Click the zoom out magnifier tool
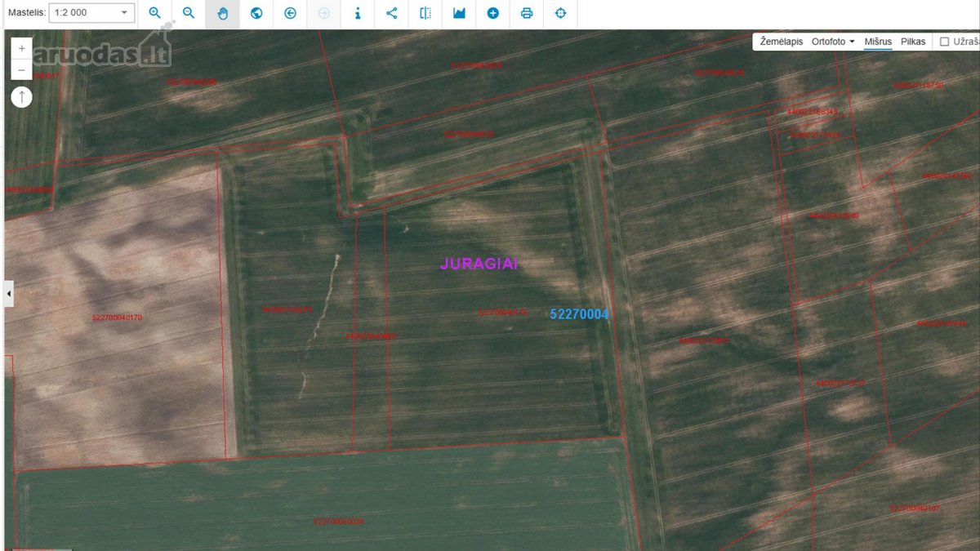Image resolution: width=980 pixels, height=551 pixels. pos(189,13)
